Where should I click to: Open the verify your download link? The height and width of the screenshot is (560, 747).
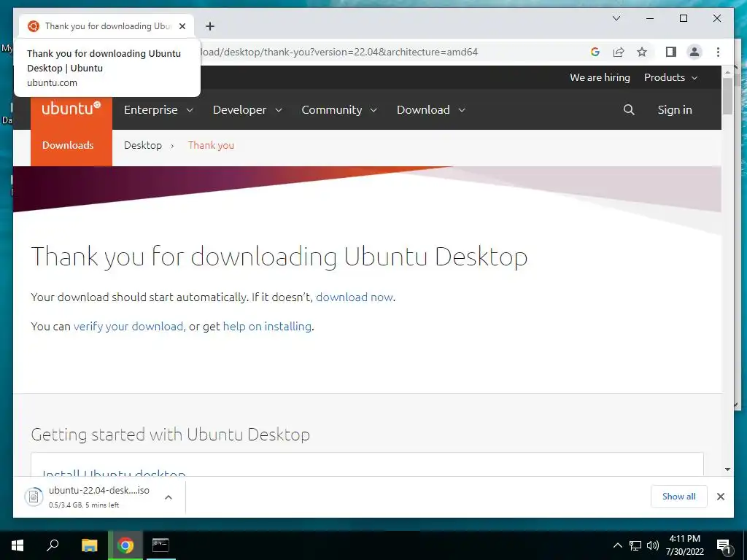(x=128, y=326)
